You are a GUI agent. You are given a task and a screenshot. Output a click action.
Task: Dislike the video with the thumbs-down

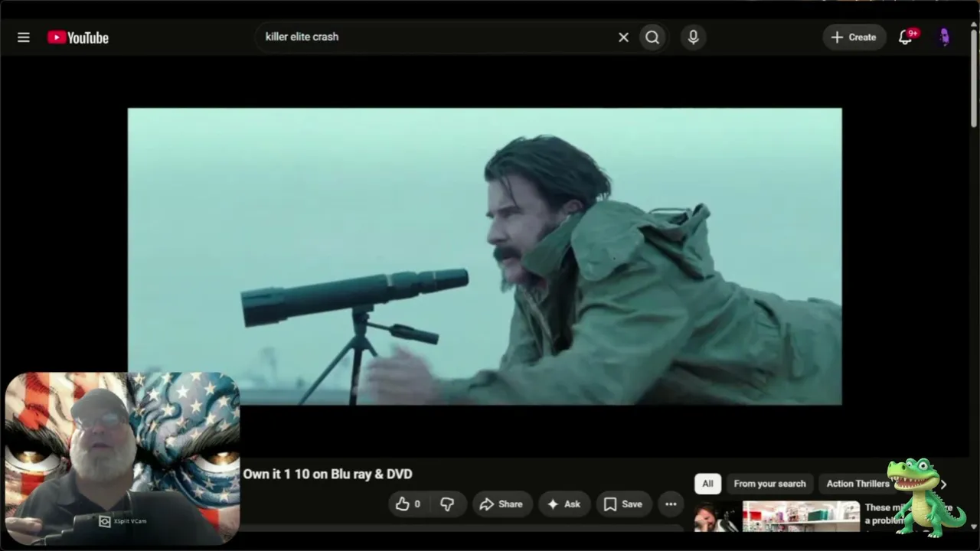click(447, 504)
